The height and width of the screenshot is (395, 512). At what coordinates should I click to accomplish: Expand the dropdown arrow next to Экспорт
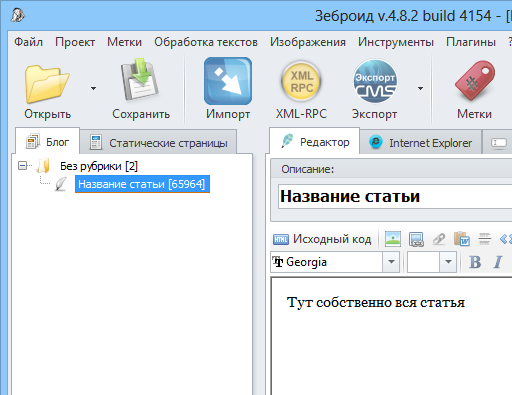click(420, 88)
